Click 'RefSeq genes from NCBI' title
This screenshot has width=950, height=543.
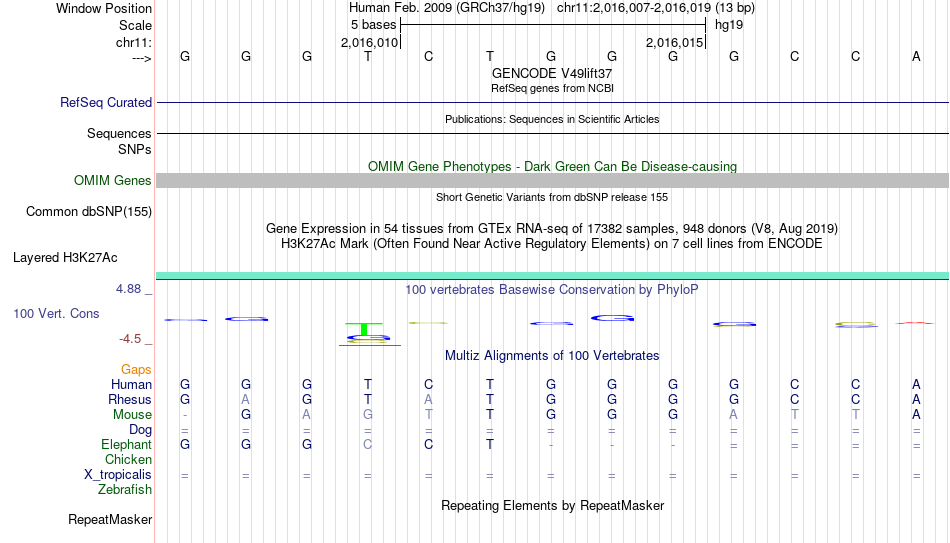552,88
